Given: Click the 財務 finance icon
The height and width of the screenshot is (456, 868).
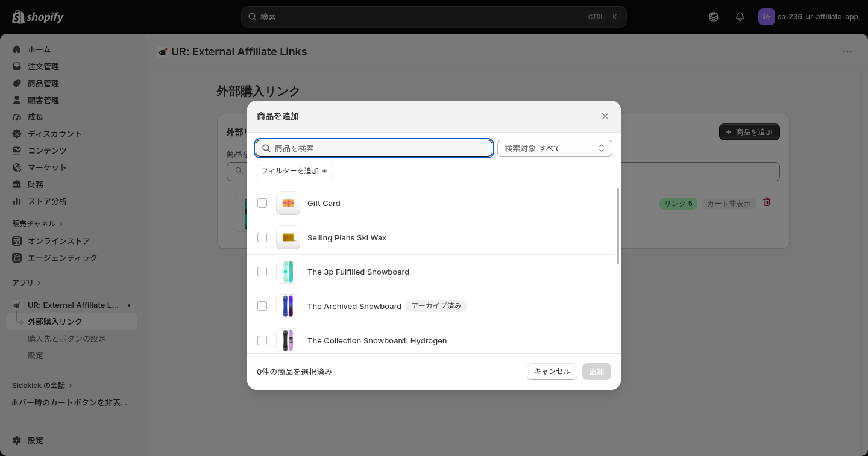Looking at the screenshot, I should [17, 184].
